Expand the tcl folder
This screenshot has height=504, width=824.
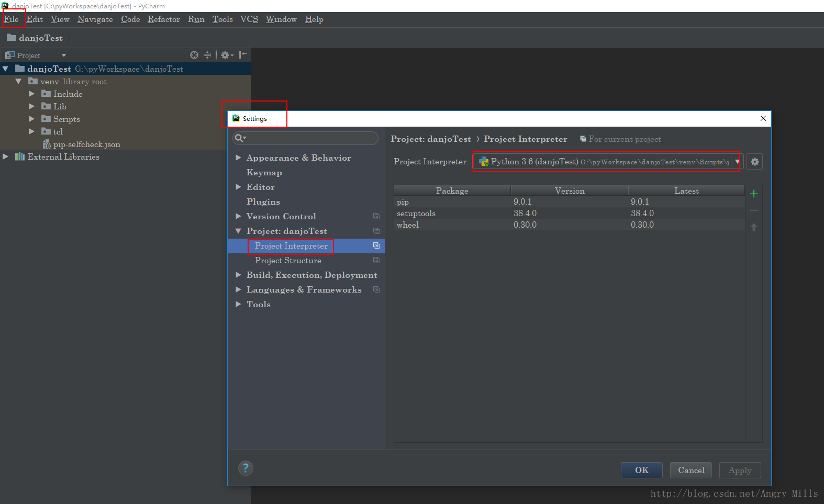coord(31,131)
